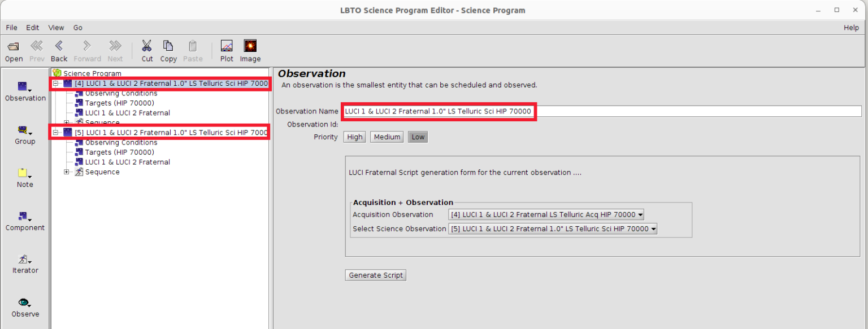Open the File menu

11,28
